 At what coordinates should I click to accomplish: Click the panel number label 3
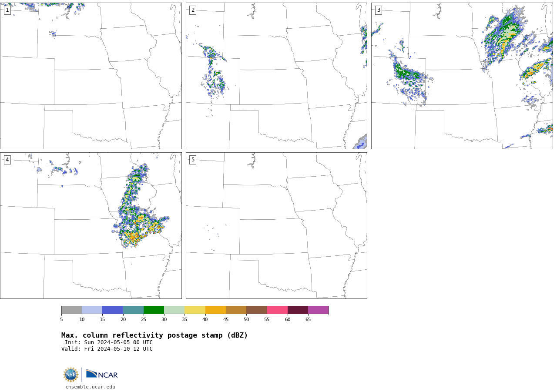(x=378, y=10)
